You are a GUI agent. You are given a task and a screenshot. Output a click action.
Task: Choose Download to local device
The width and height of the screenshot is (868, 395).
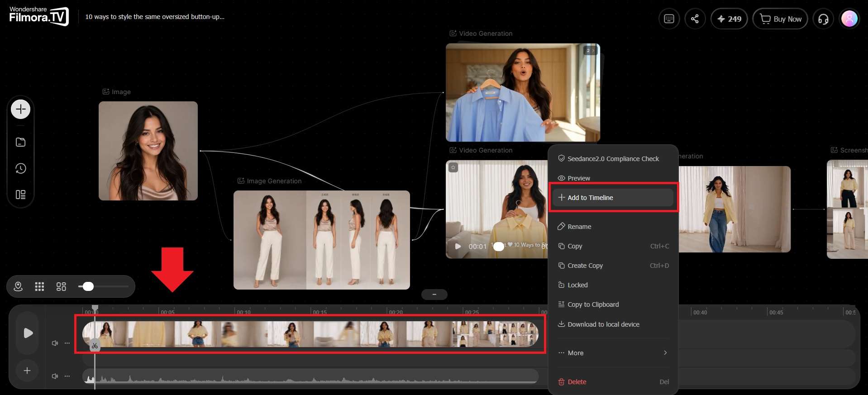(x=613, y=324)
